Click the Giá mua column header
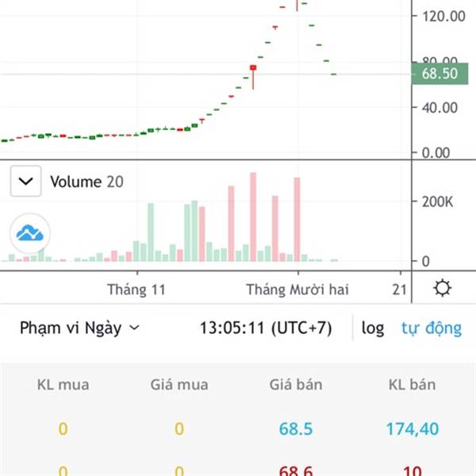476x476 pixels. coord(179,385)
